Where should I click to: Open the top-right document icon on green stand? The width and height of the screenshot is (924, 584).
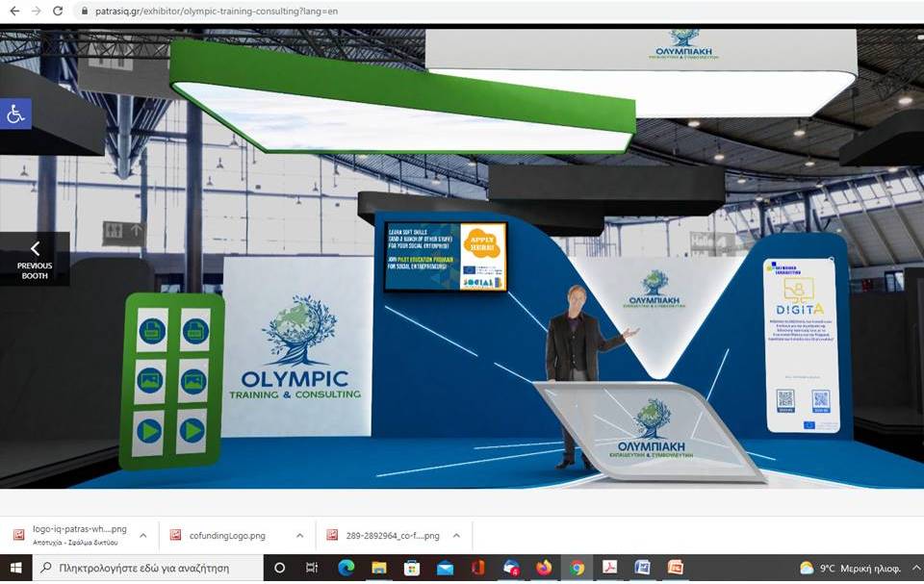195,331
